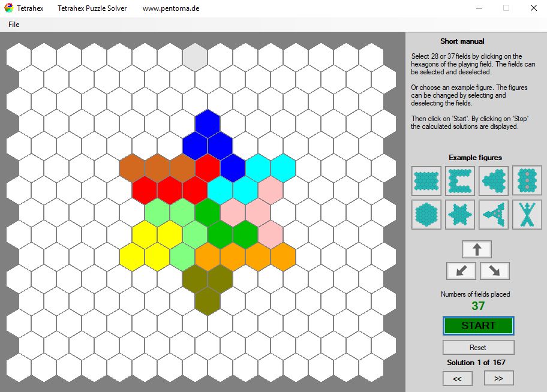Choose the rectangle example figure
Viewport: 547px width, 392px height.
click(426, 180)
